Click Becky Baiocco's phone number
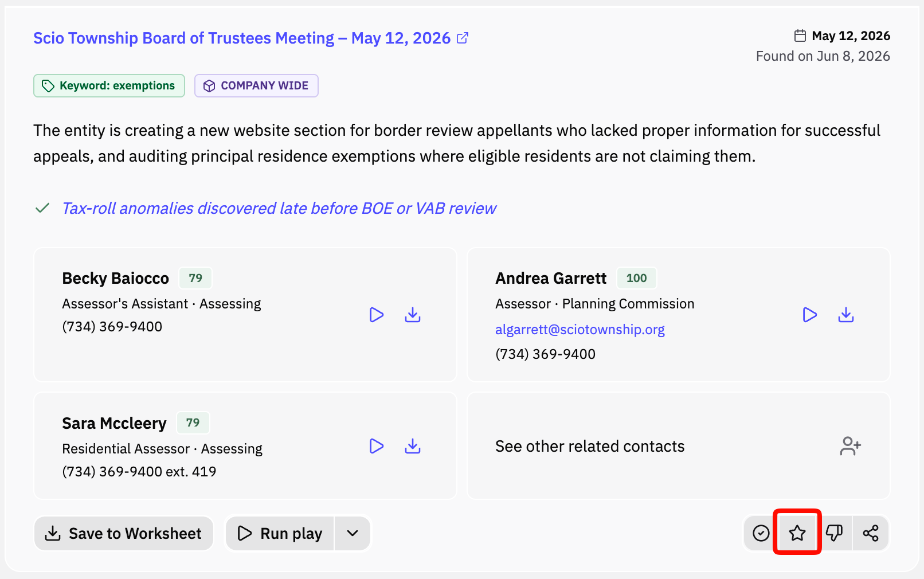Screen dimensions: 924x579 pyautogui.click(x=112, y=326)
